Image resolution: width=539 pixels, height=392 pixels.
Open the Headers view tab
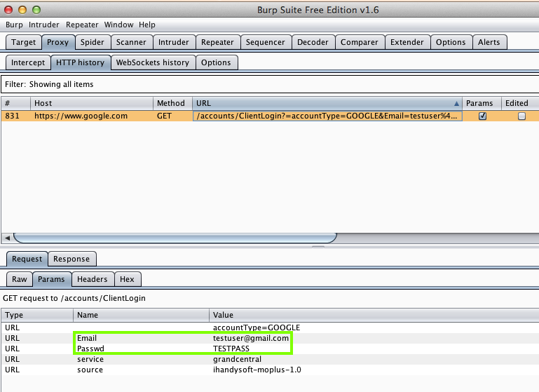click(93, 279)
